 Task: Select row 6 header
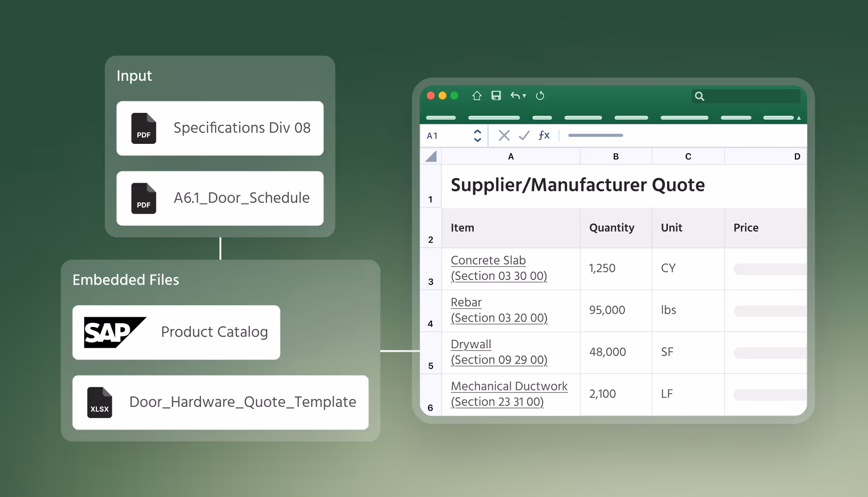(x=431, y=395)
